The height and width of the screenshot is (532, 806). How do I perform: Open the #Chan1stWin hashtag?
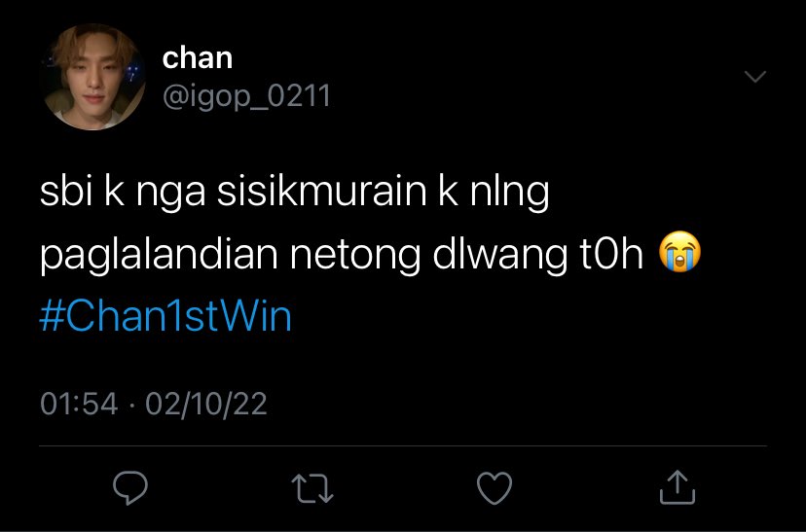(165, 316)
